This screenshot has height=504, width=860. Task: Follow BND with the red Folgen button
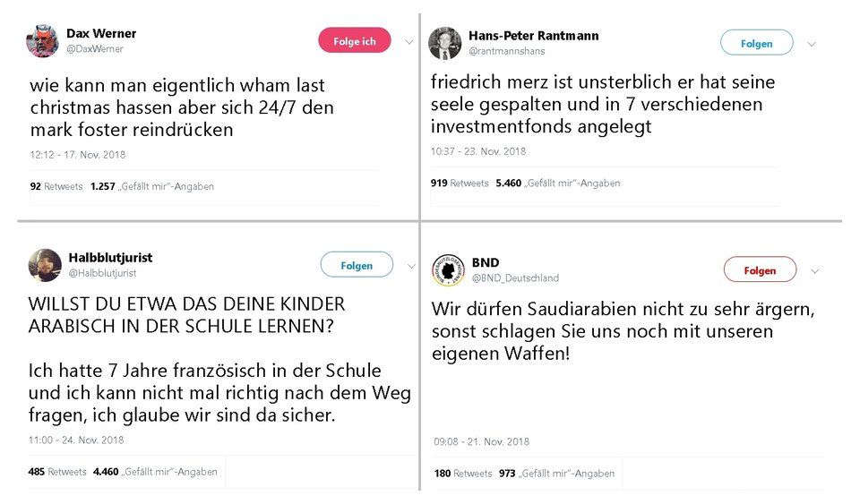click(760, 270)
